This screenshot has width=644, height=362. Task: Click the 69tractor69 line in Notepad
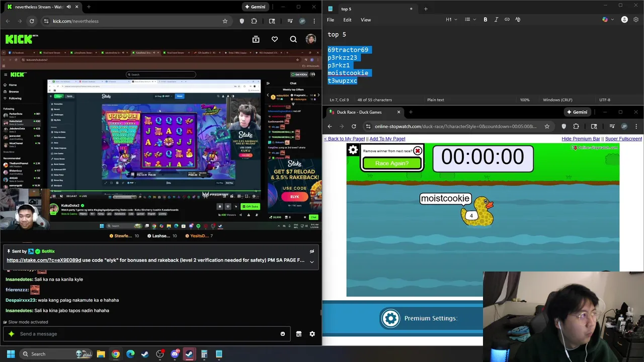coord(348,50)
